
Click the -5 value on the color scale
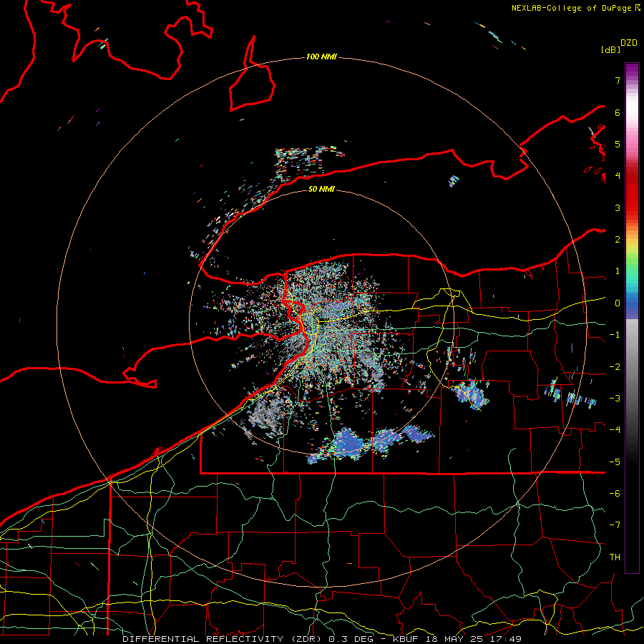coord(615,462)
